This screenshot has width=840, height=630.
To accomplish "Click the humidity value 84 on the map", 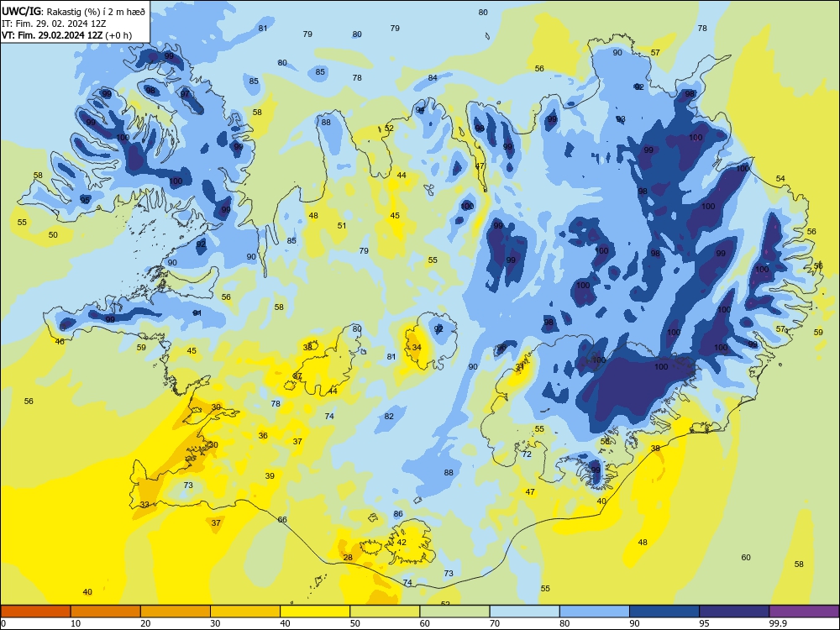I will (433, 77).
